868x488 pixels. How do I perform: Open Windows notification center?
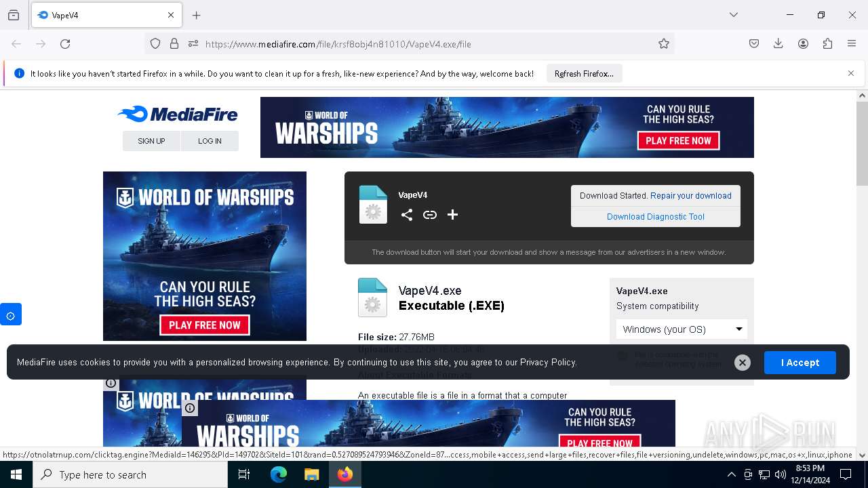click(x=846, y=474)
